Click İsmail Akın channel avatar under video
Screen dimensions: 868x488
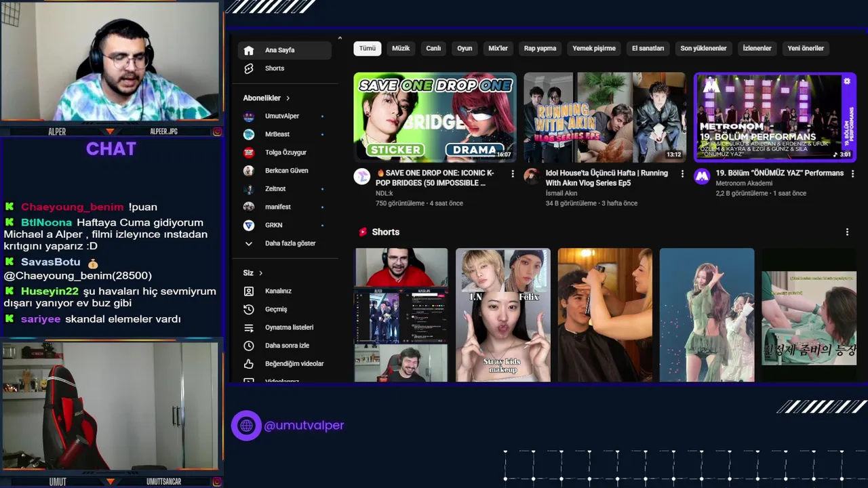[532, 177]
